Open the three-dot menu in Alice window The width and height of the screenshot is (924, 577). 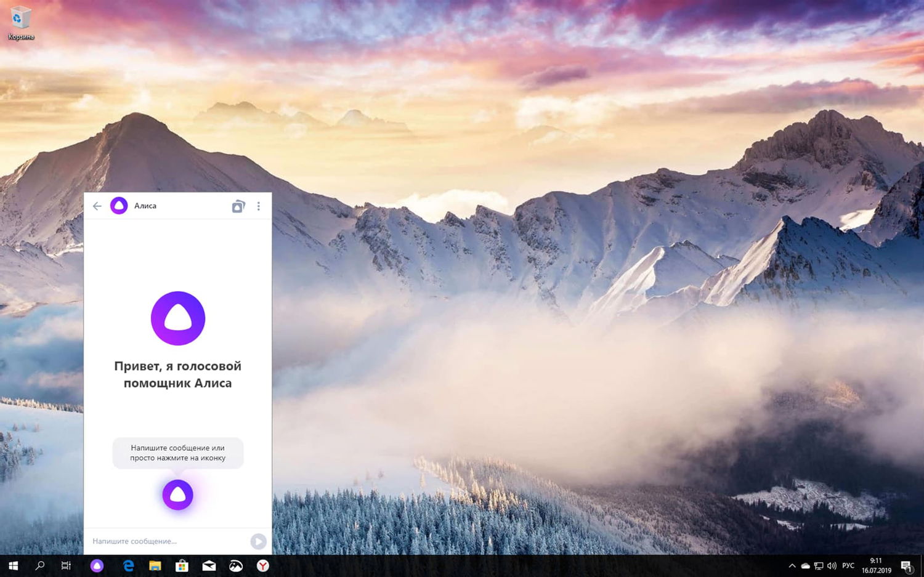coord(259,206)
